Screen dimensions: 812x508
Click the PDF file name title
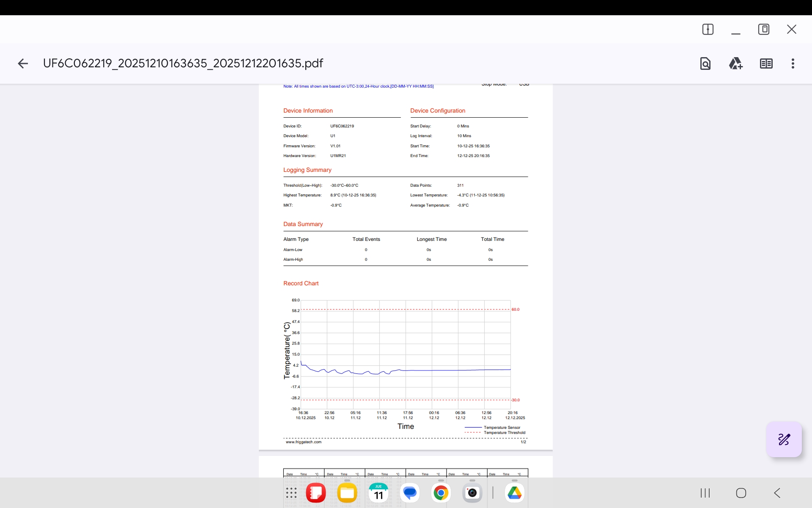(183, 63)
